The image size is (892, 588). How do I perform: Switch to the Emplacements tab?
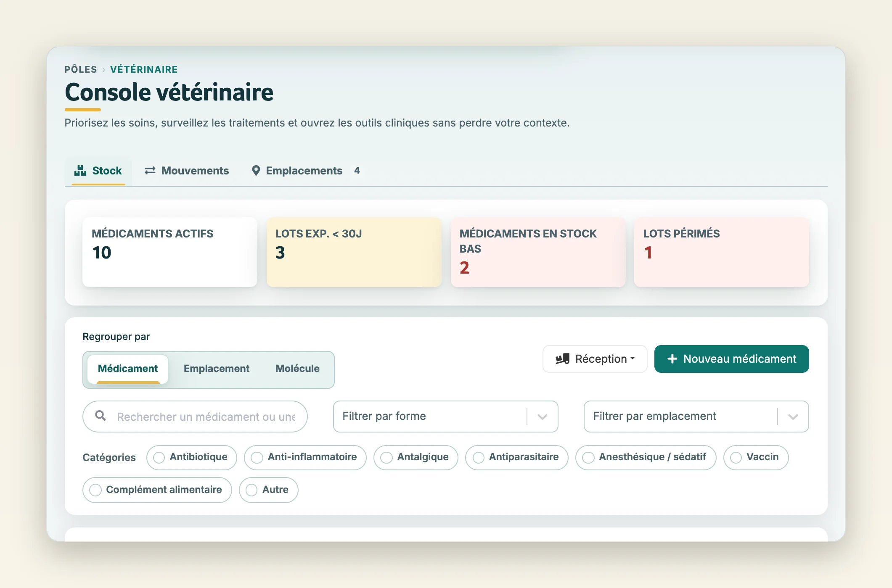pos(306,171)
